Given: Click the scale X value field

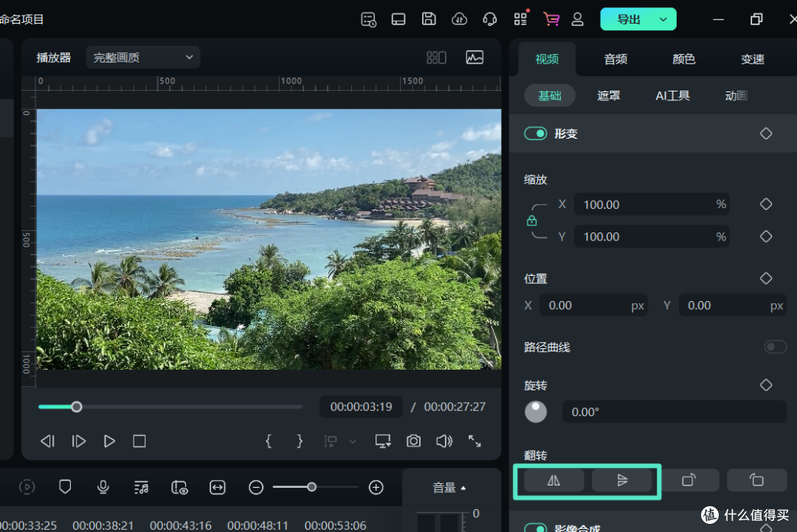Looking at the screenshot, I should pyautogui.click(x=652, y=204).
